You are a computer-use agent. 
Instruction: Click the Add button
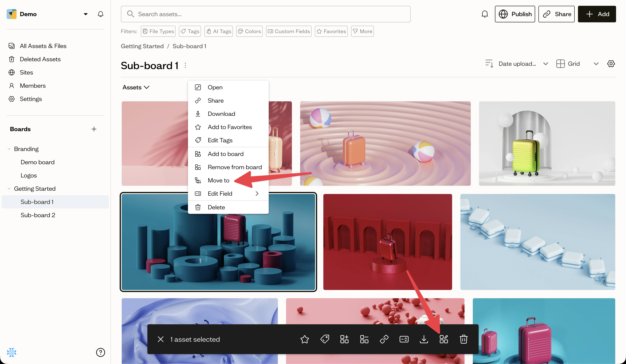click(x=597, y=14)
